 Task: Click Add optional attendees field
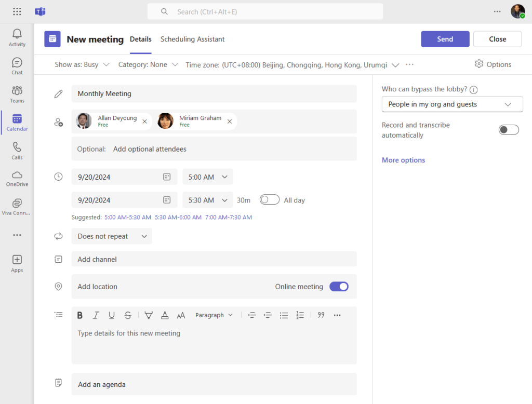pyautogui.click(x=214, y=149)
